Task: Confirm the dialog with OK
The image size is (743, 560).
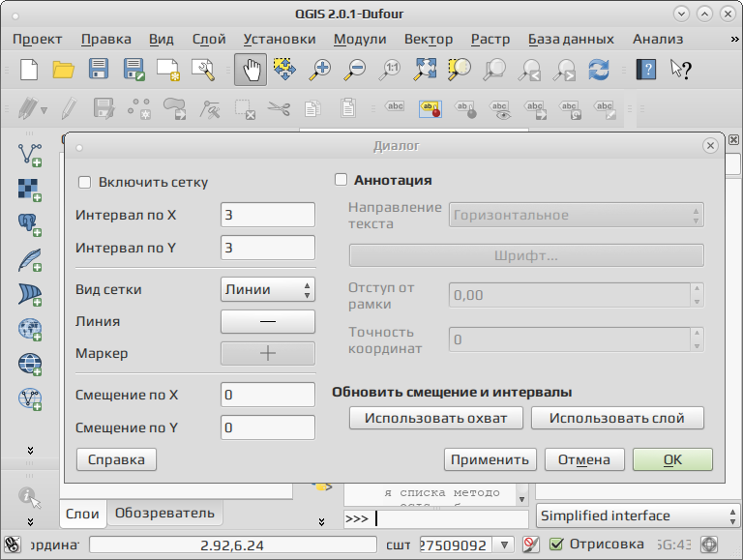Action: tap(672, 459)
